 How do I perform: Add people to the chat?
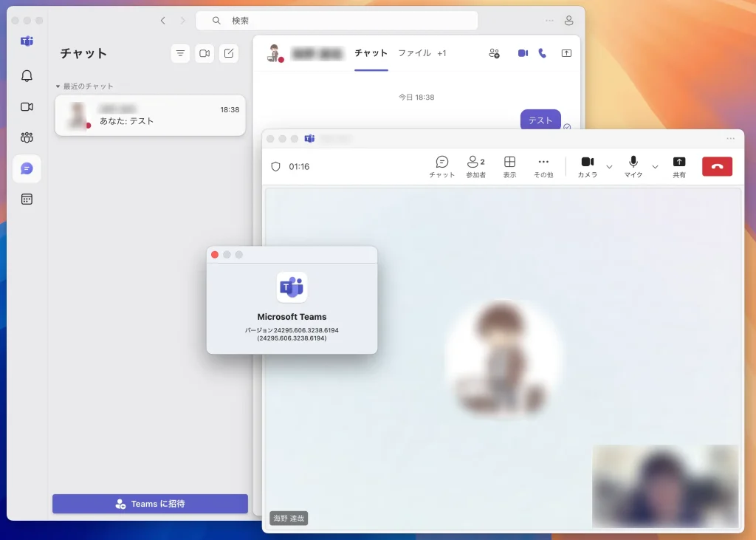pyautogui.click(x=494, y=53)
